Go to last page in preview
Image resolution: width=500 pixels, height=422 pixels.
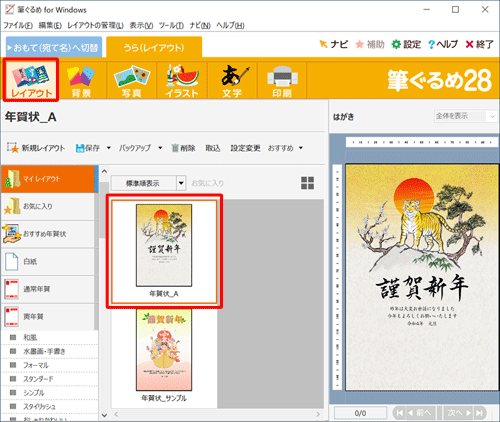[479, 413]
